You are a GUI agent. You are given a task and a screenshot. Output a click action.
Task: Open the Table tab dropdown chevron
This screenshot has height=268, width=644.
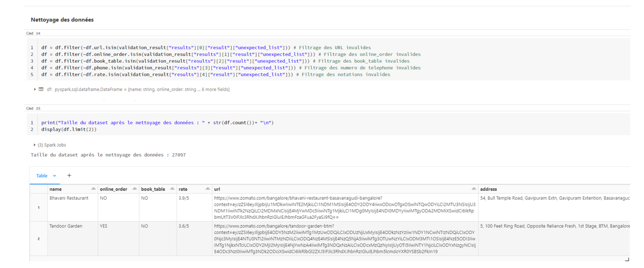(x=54, y=176)
